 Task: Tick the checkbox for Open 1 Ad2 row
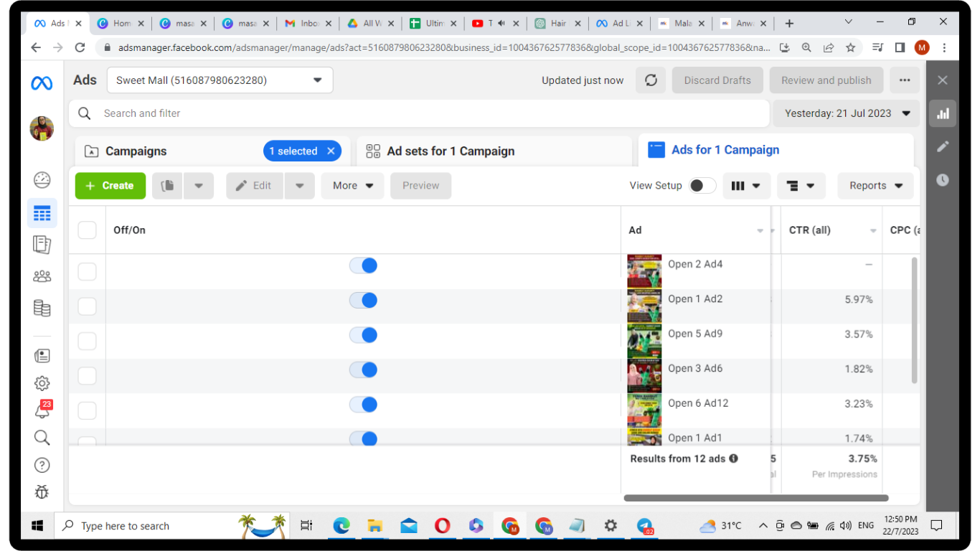pos(87,306)
